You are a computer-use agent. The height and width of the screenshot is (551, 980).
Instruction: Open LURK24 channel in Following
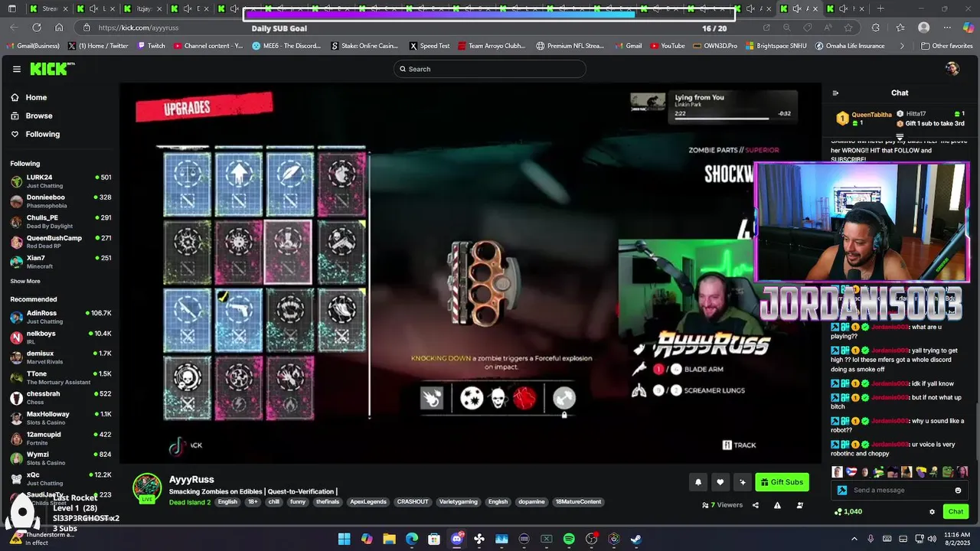(60, 181)
